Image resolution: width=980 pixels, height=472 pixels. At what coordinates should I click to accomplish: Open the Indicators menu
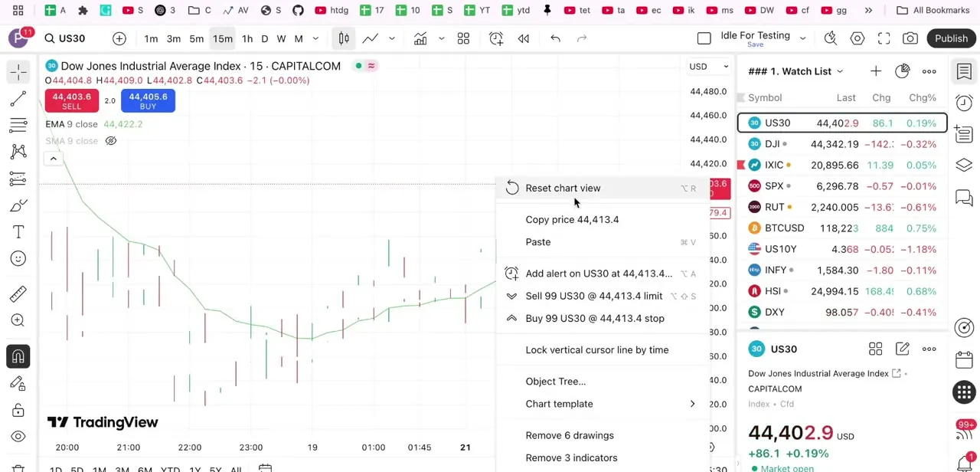420,38
